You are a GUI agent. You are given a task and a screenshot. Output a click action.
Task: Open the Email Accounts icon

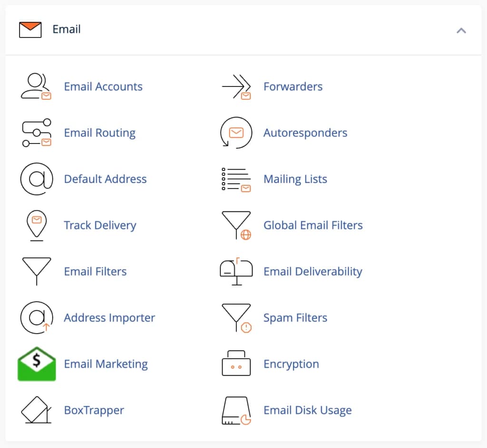(x=36, y=86)
